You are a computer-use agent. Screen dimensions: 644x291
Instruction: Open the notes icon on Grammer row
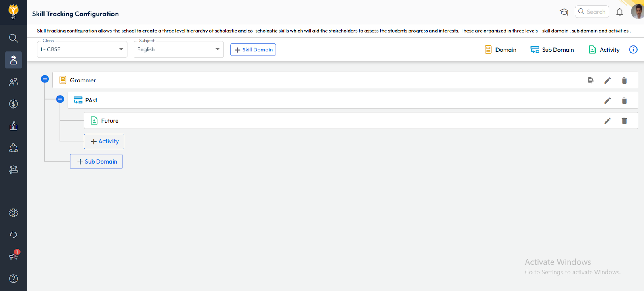[x=590, y=80]
